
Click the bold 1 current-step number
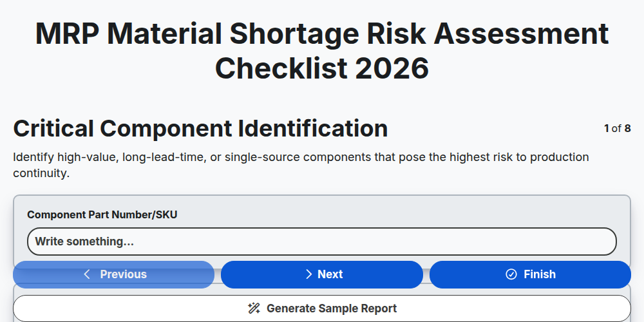coord(607,129)
